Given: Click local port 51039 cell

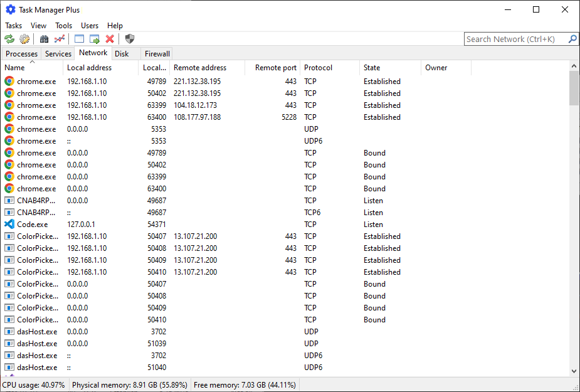Looking at the screenshot, I should point(157,344).
